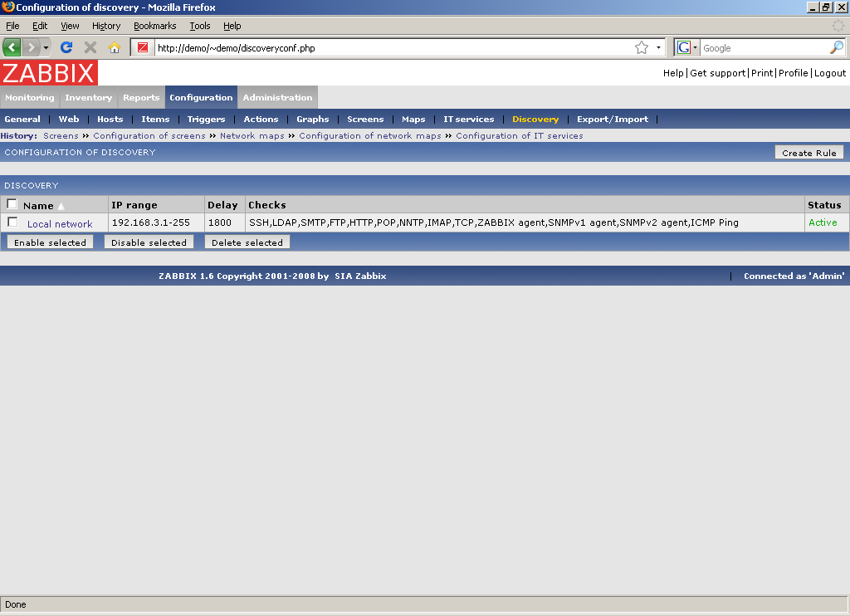Viewport: 850px width, 616px height.
Task: Select the Configuration tab
Action: (x=201, y=98)
